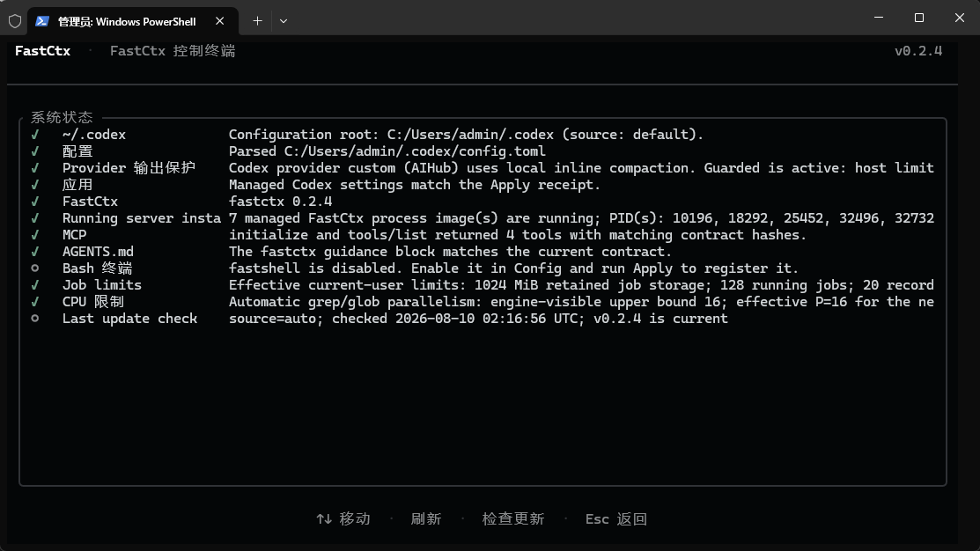Screen dimensions: 980x551
Task: Click the 刷新 refresh option
Action: (426, 518)
